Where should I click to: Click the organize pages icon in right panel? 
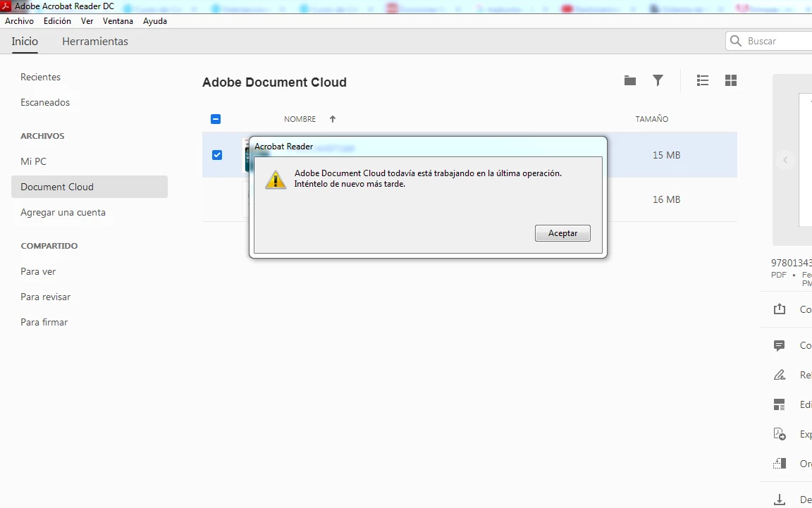pyautogui.click(x=780, y=464)
